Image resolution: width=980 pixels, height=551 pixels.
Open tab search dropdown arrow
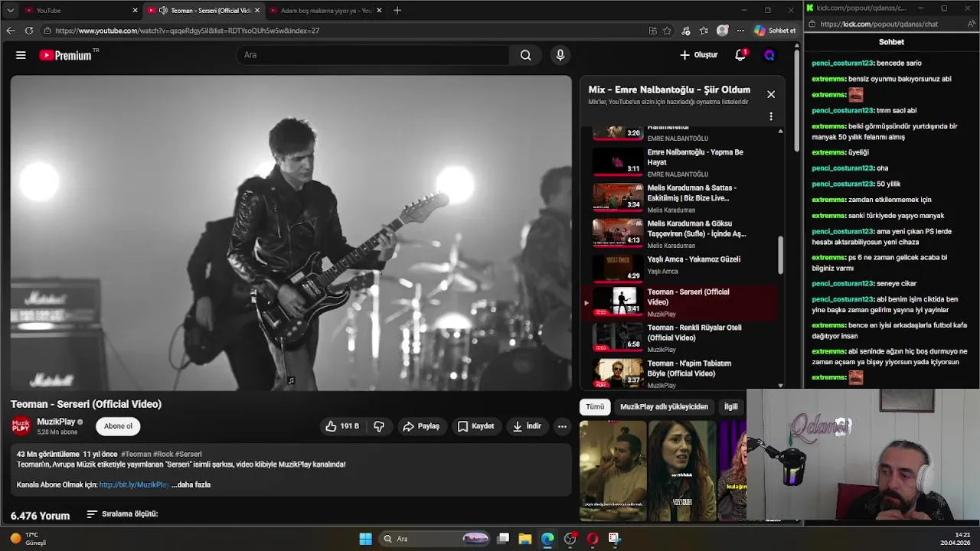pyautogui.click(x=10, y=10)
